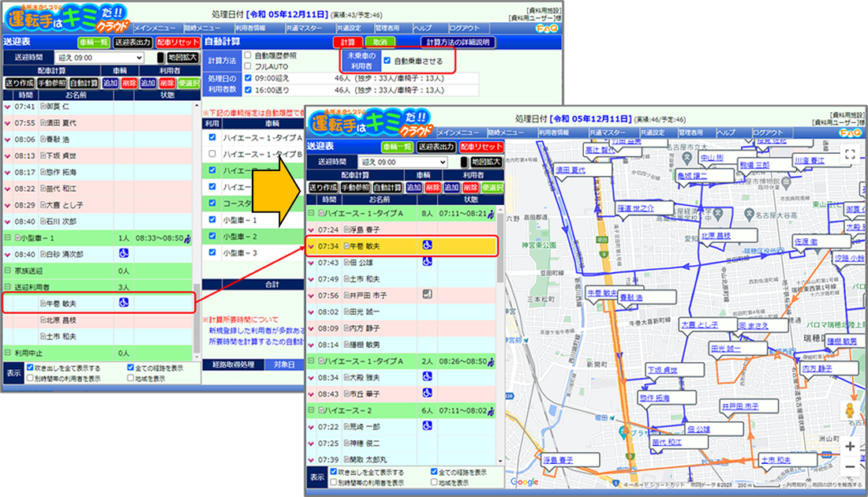Screen dimensions: 868x497
Task: Collapse 小型車－1 group in back window
Action: [x=7, y=237]
